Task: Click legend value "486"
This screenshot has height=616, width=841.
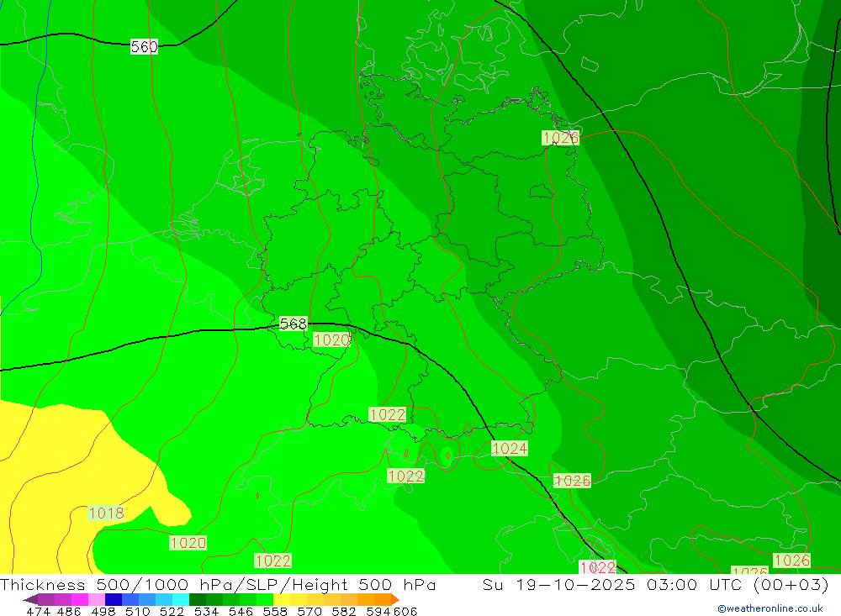Action: coord(69,611)
